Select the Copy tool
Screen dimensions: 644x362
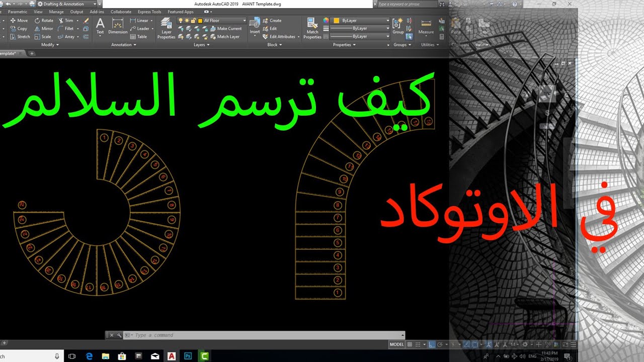pyautogui.click(x=19, y=29)
